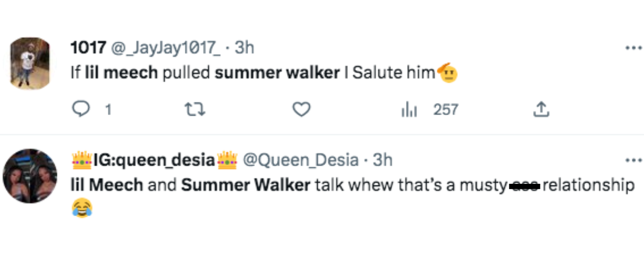Screen dimensions: 644x258
Task: Click bold "summer walker" in the first tweet
Action: tap(276, 73)
